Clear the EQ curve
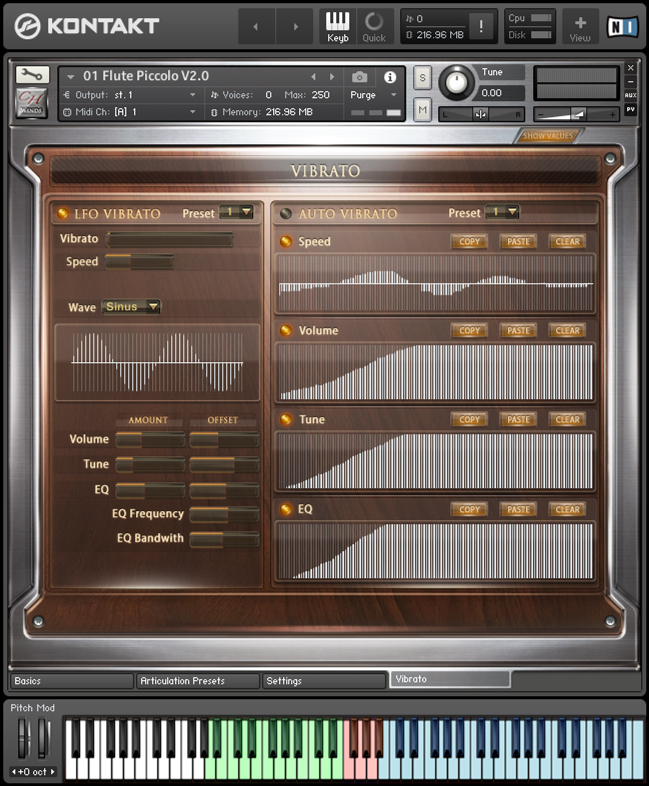The width and height of the screenshot is (649, 786). (567, 509)
